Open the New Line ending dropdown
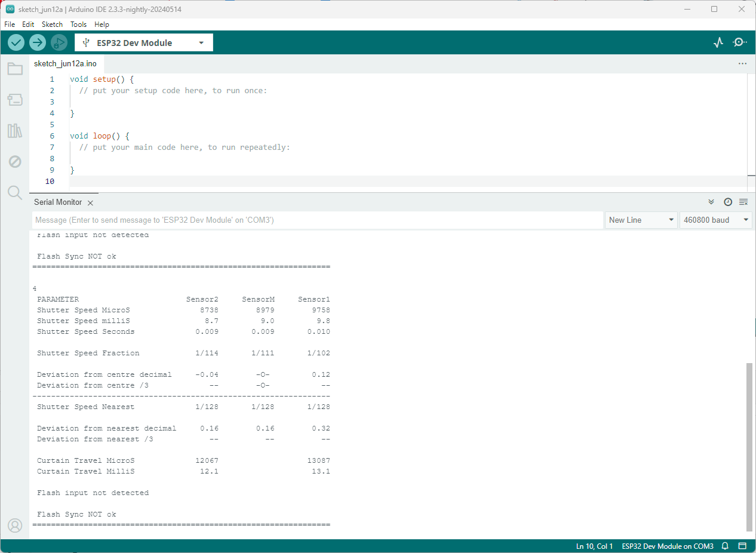The image size is (756, 553). point(641,220)
